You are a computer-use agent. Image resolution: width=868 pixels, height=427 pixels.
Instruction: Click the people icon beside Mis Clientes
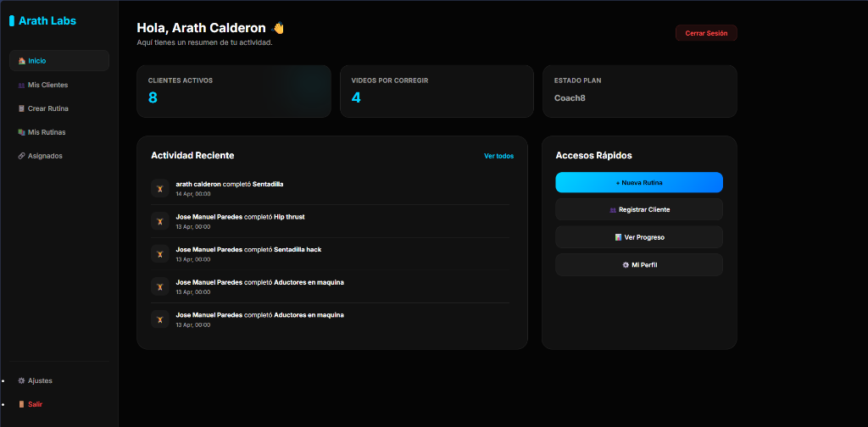[21, 86]
